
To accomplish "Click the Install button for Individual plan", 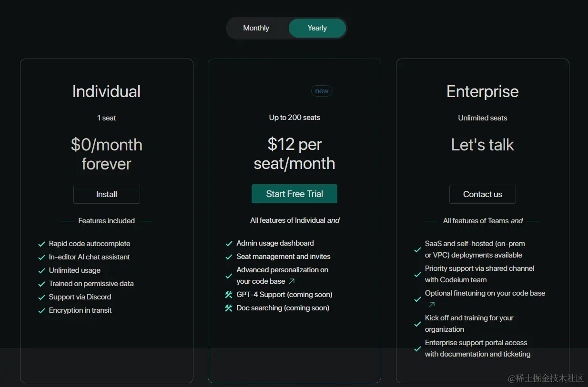I will [106, 194].
